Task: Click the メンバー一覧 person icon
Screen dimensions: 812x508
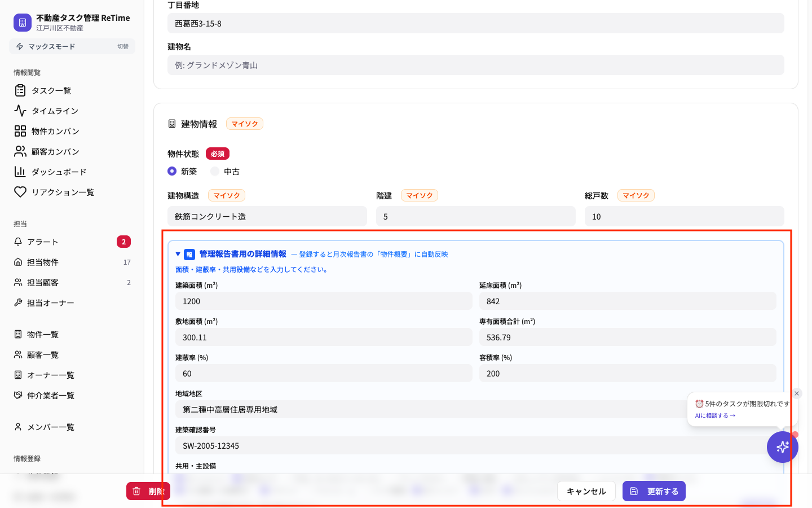Action: tap(18, 427)
